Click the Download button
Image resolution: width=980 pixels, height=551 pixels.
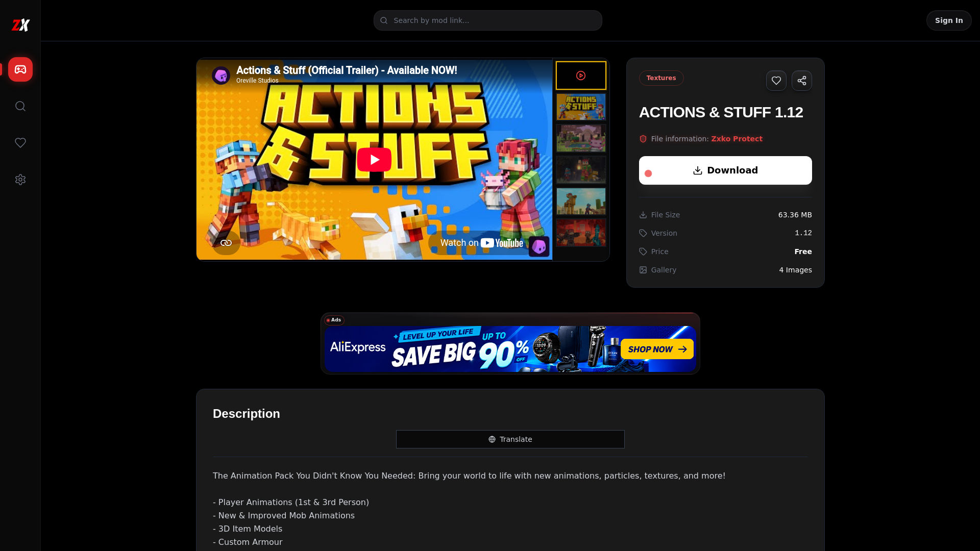(x=725, y=170)
